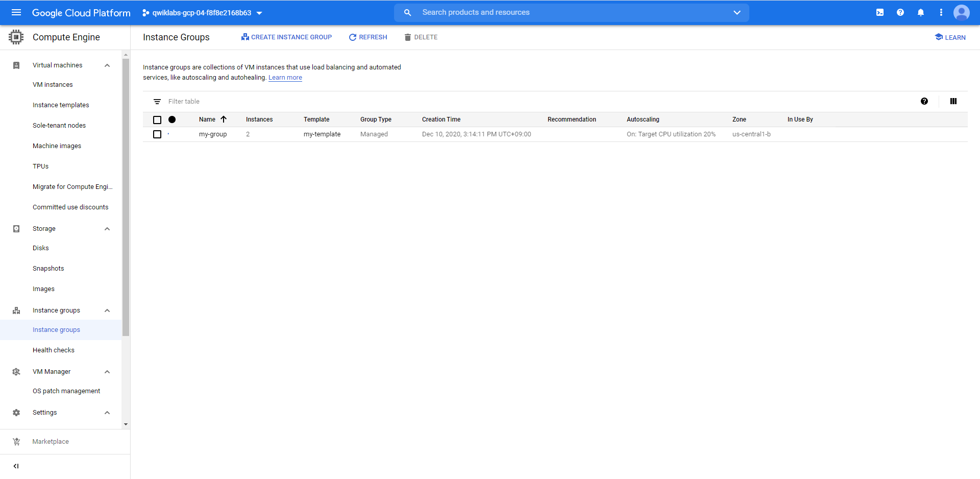This screenshot has width=980, height=479.
Task: Open Sole-tenant nodes in sidebar
Action: click(x=59, y=126)
